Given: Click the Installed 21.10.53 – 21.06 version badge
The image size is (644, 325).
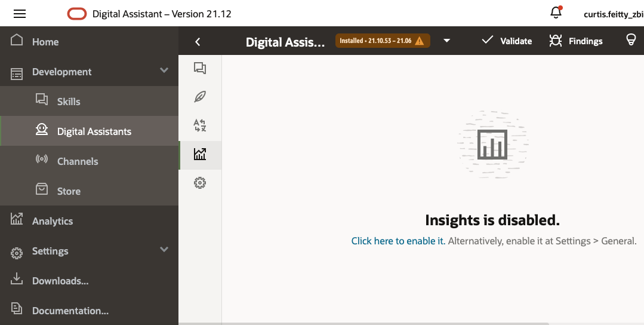Looking at the screenshot, I should [383, 41].
